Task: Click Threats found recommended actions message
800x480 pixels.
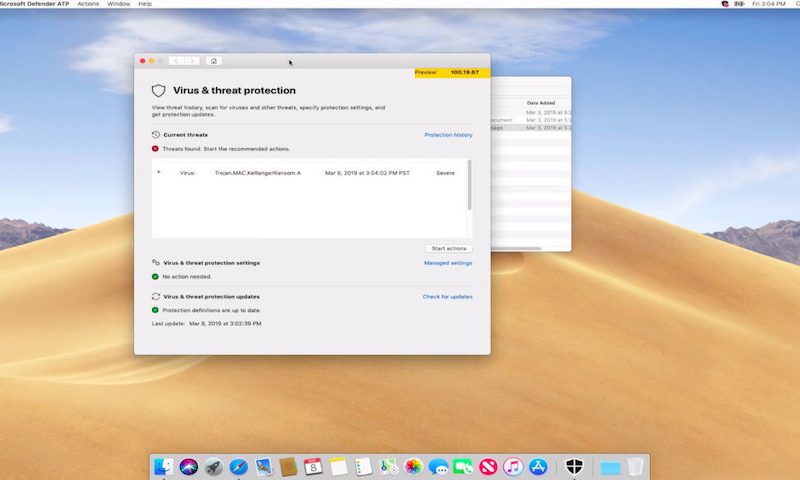Action: point(226,149)
